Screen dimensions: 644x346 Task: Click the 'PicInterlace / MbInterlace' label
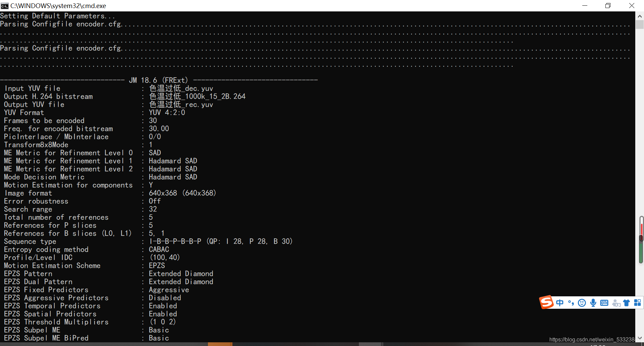point(56,137)
